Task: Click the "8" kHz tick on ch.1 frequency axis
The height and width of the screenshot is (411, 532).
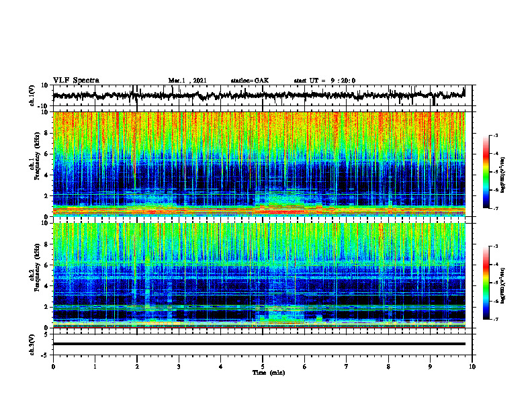Action: coord(46,133)
